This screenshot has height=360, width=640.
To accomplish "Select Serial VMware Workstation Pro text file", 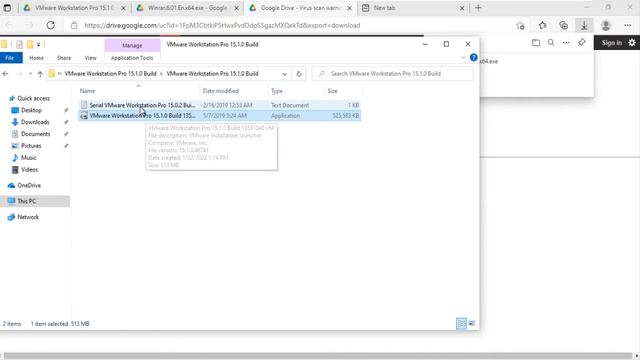I will point(220,105).
